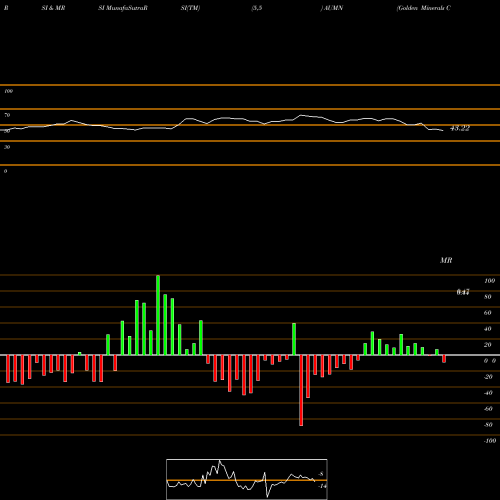Click the 80 label on the MR axis
Image resolution: width=500 pixels, height=500 pixels.
(x=488, y=297)
